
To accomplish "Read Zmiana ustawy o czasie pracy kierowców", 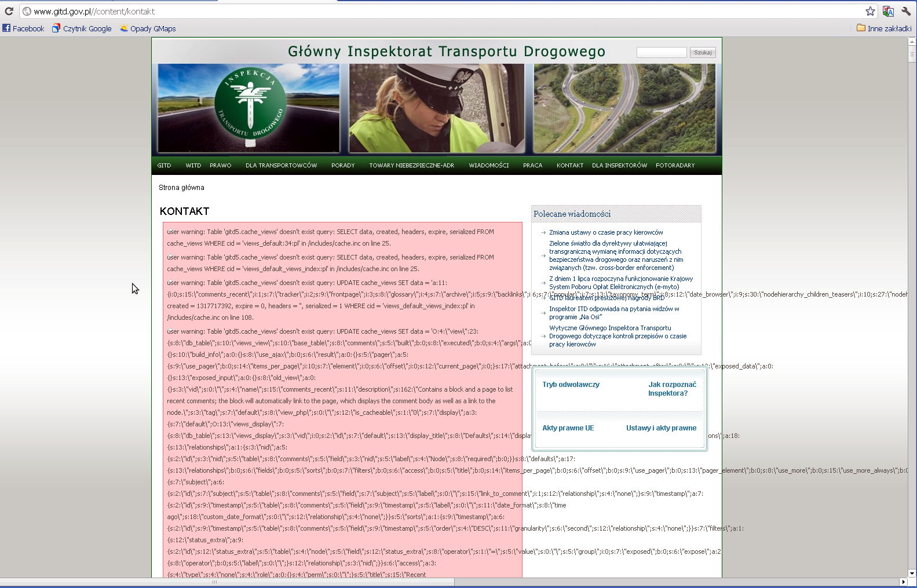I will pos(606,232).
